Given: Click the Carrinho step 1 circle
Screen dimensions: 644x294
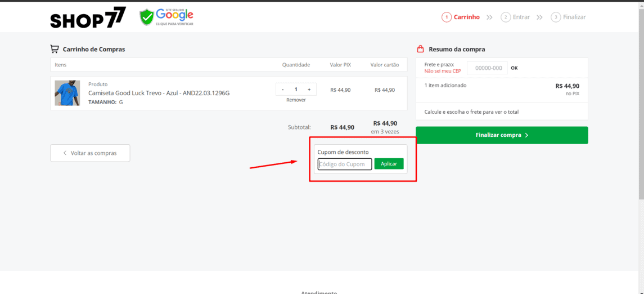Looking at the screenshot, I should (x=447, y=17).
